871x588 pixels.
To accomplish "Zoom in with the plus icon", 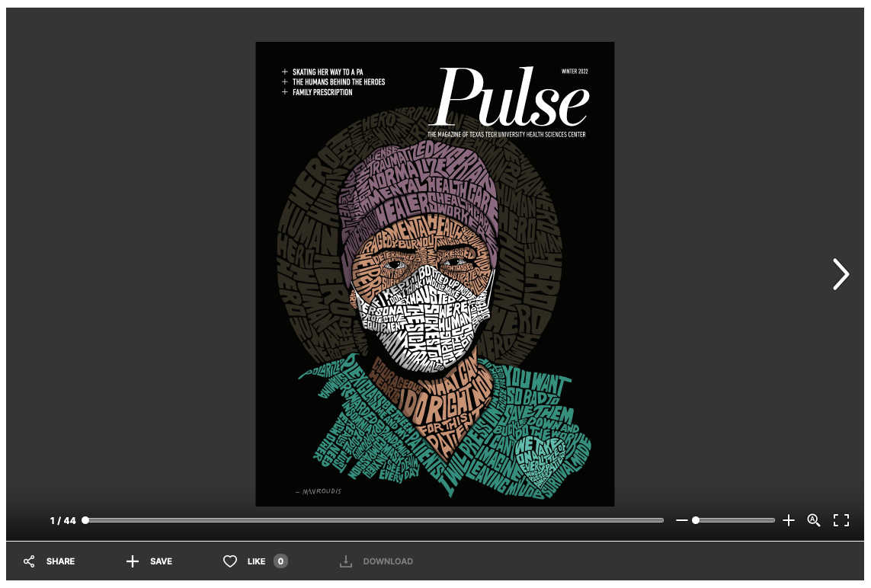I will pyautogui.click(x=789, y=520).
